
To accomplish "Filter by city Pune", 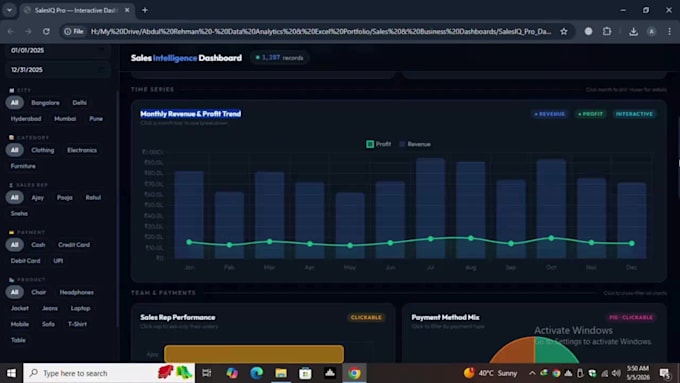I will coord(96,119).
